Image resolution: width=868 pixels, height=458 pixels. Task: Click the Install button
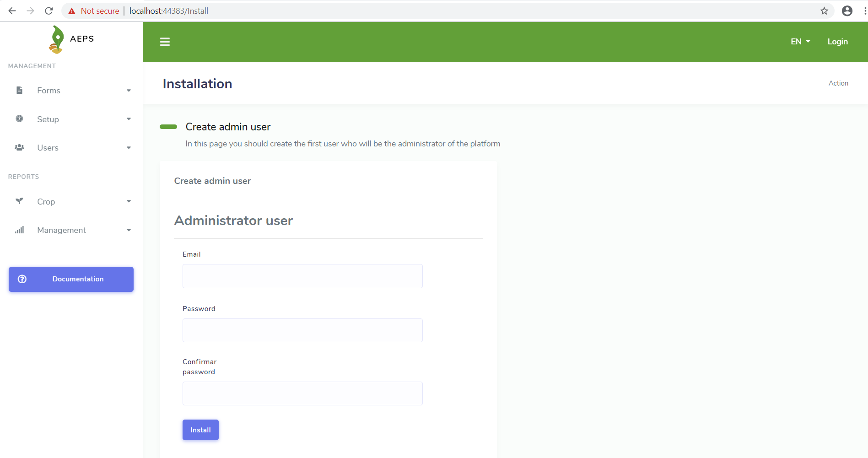pyautogui.click(x=200, y=430)
